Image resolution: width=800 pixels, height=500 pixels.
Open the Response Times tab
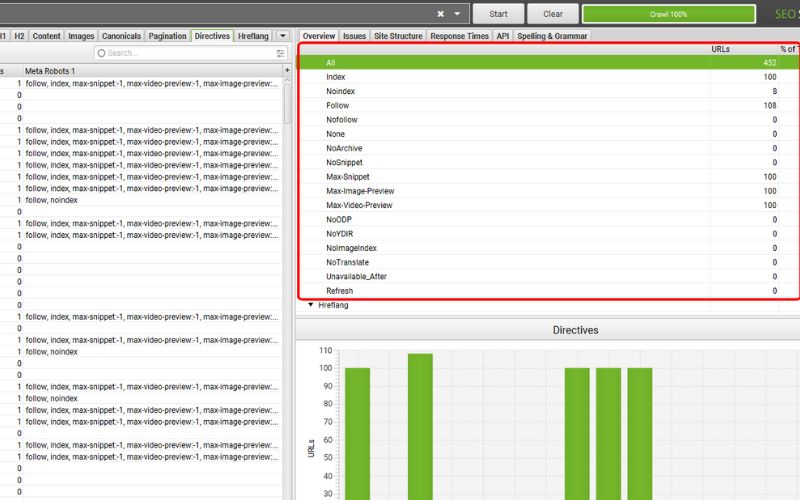(459, 36)
